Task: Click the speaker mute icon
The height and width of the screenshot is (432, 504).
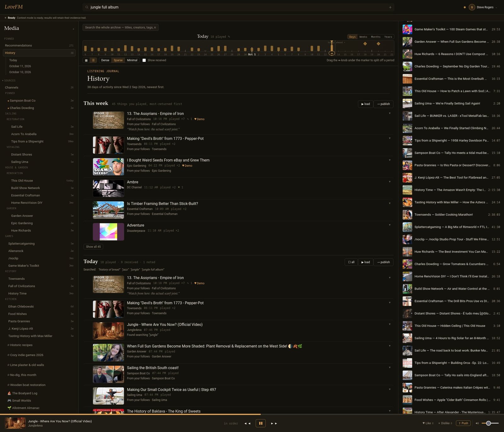Action: tap(477, 423)
